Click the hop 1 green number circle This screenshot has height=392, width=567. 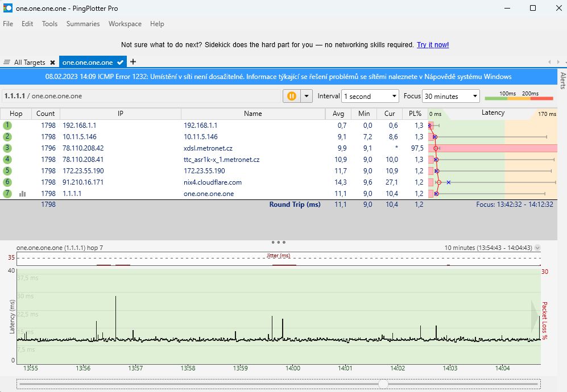(7, 125)
